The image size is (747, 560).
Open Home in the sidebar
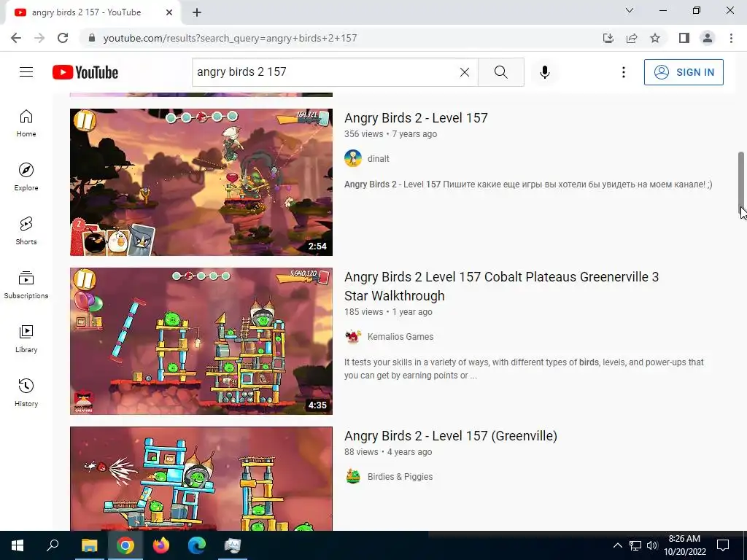26,123
